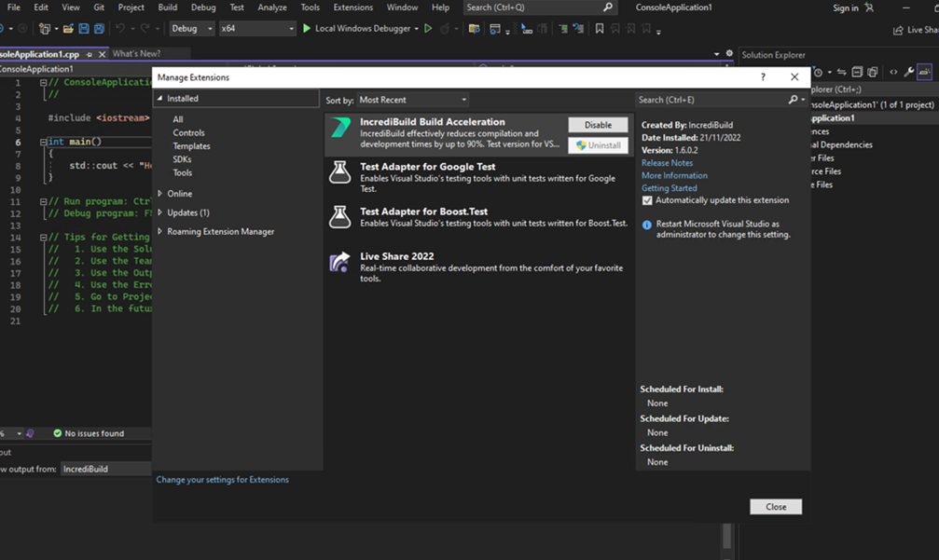Click the Save icon in the toolbar
Screen dimensions: 939x560
85,29
